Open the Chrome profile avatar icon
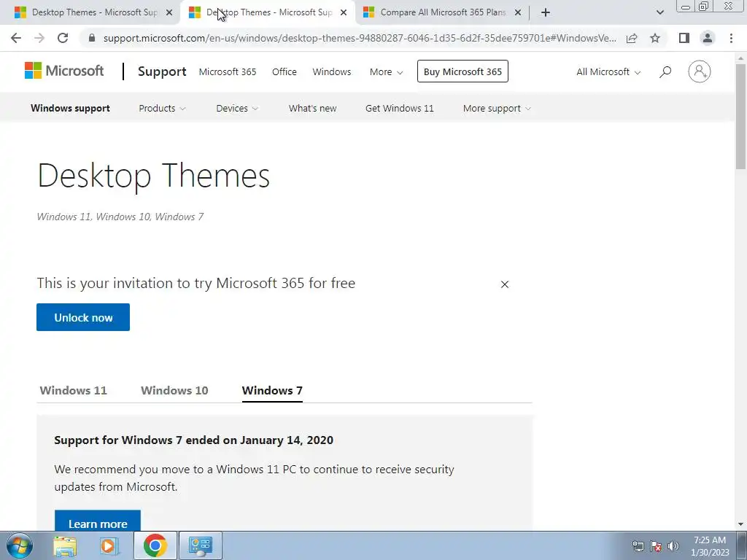747x560 pixels. click(708, 38)
